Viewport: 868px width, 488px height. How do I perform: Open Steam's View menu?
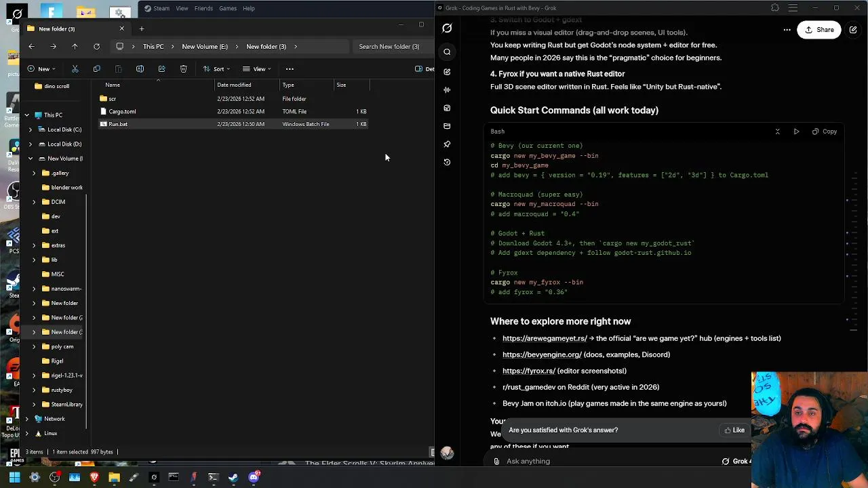182,8
